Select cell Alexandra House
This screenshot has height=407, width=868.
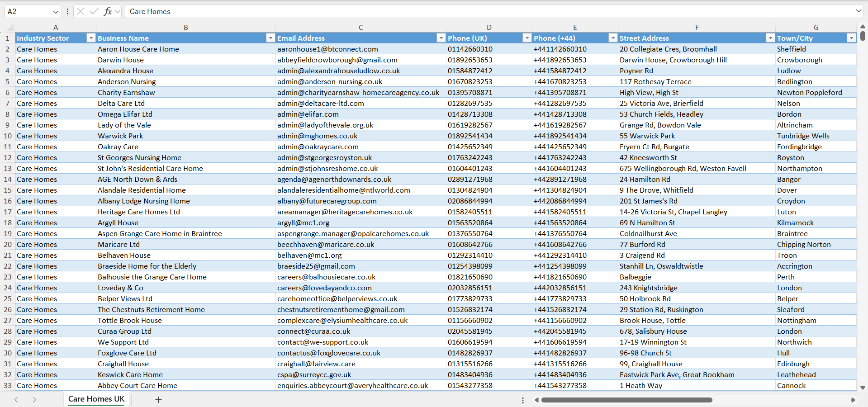click(x=186, y=71)
